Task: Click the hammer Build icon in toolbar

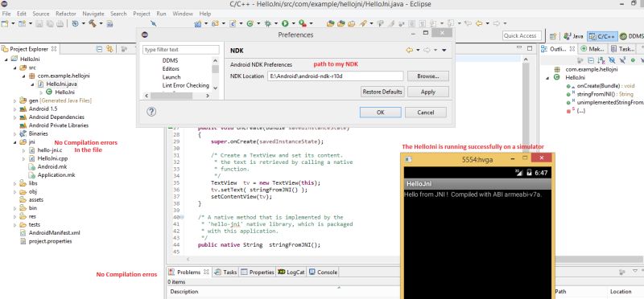Action: [x=92, y=24]
